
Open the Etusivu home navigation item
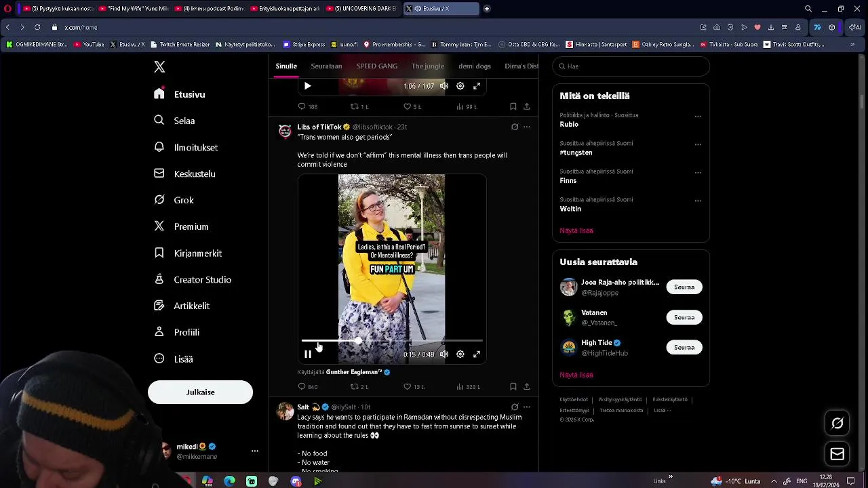(180, 94)
